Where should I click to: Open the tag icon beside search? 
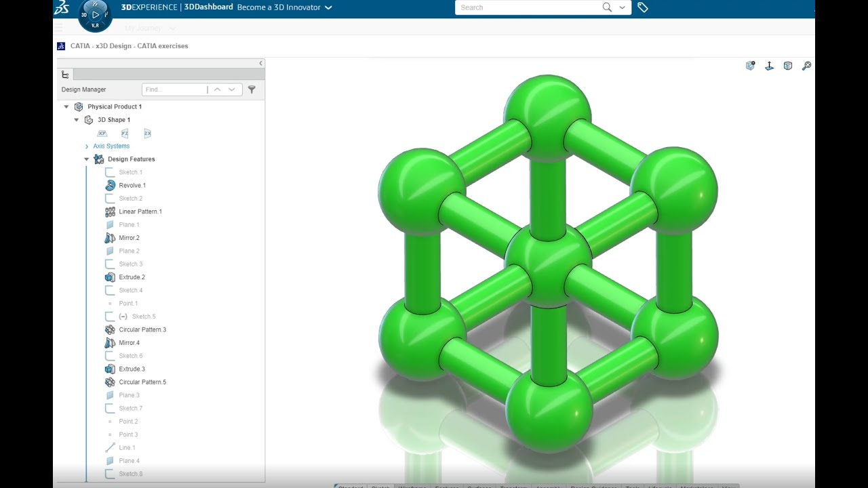tap(643, 7)
